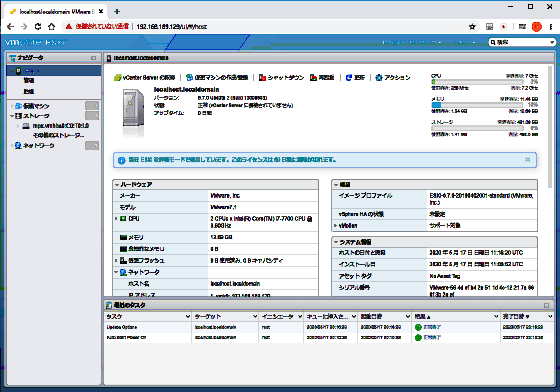Image resolution: width=560 pixels, height=392 pixels.
Task: Open the user menu in header
Action: click(412, 42)
